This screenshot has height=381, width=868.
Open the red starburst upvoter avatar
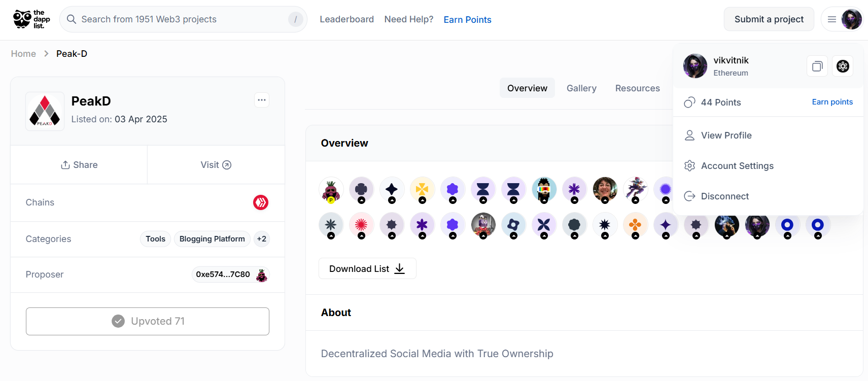coord(361,225)
